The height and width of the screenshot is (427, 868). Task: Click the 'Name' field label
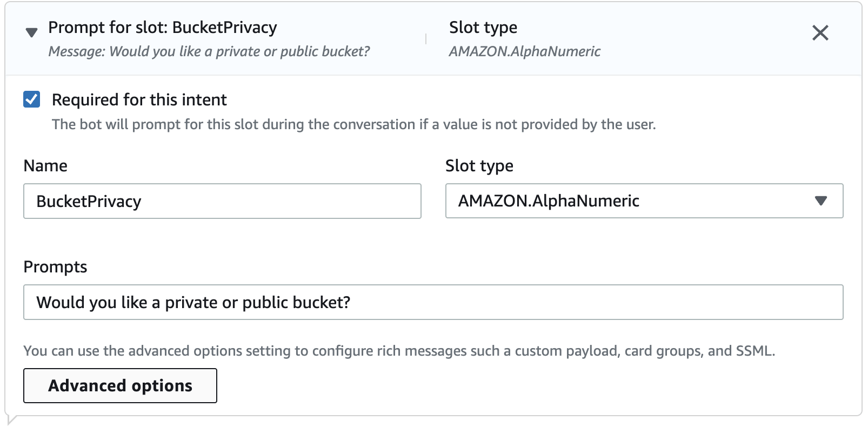(45, 166)
